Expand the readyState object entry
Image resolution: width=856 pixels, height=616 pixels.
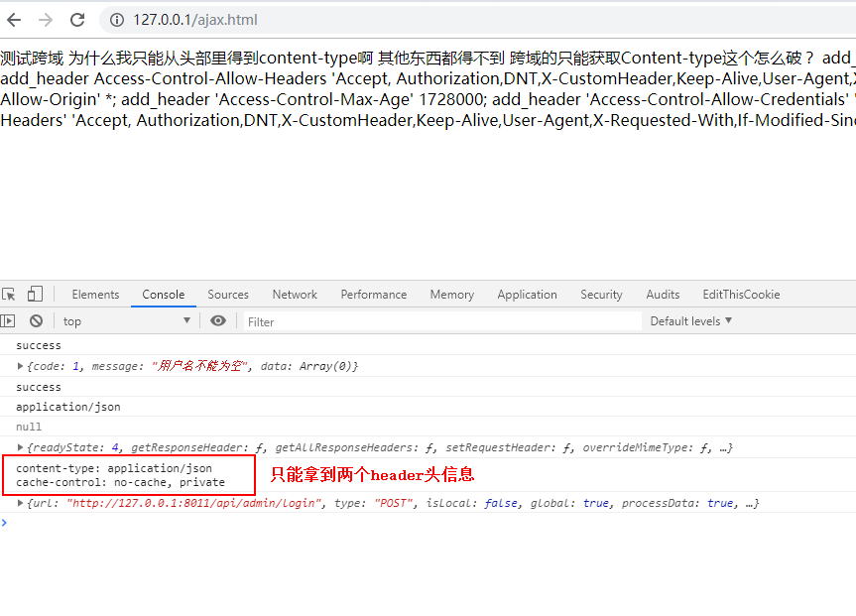(x=21, y=447)
